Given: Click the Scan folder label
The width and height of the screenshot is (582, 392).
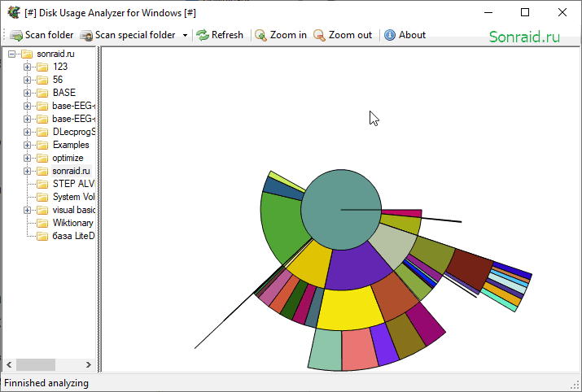Looking at the screenshot, I should pyautogui.click(x=49, y=35).
